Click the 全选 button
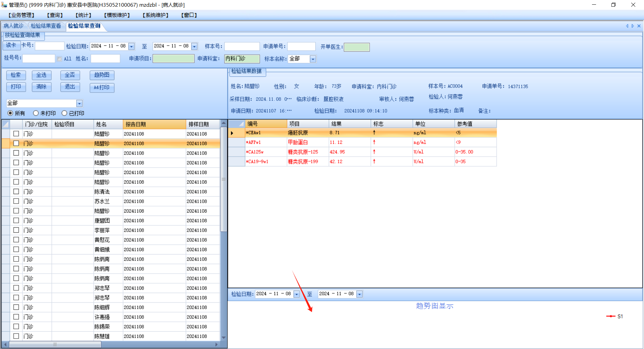The width and height of the screenshot is (644, 349). 41,75
